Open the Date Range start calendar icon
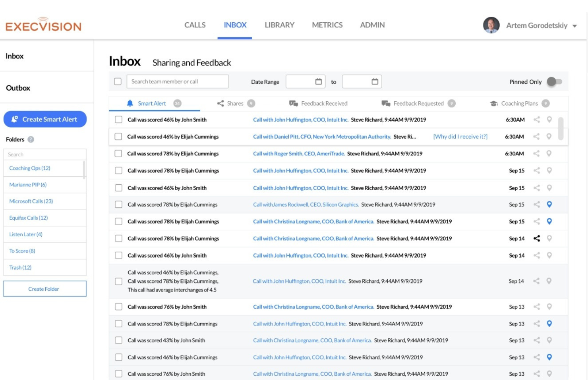 point(318,81)
